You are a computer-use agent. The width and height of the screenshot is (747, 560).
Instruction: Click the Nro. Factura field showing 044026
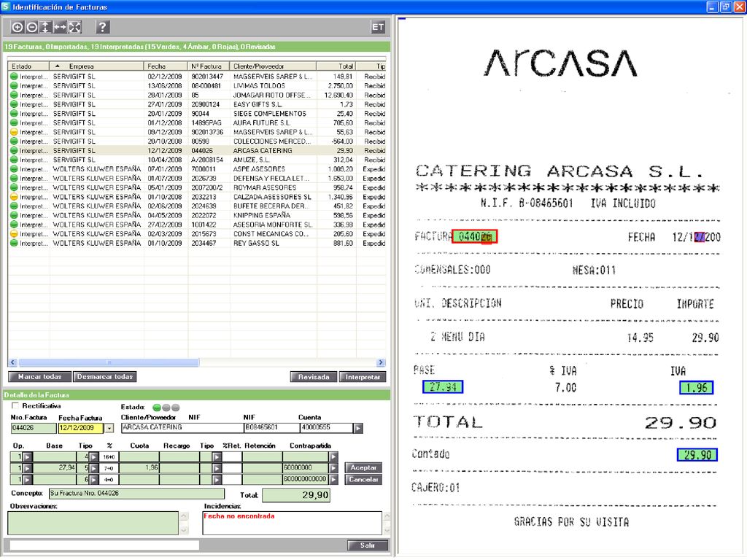point(34,428)
